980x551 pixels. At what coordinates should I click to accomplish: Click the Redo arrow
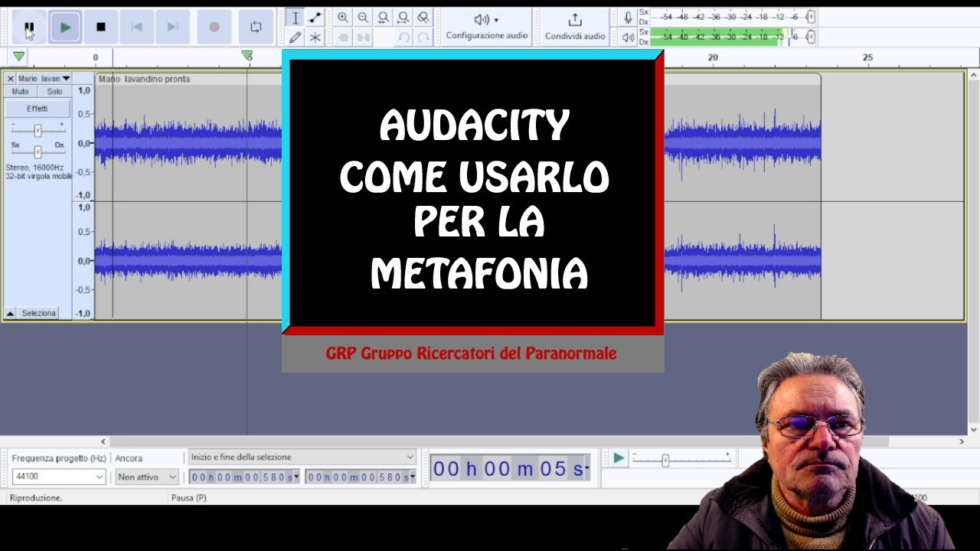click(423, 37)
